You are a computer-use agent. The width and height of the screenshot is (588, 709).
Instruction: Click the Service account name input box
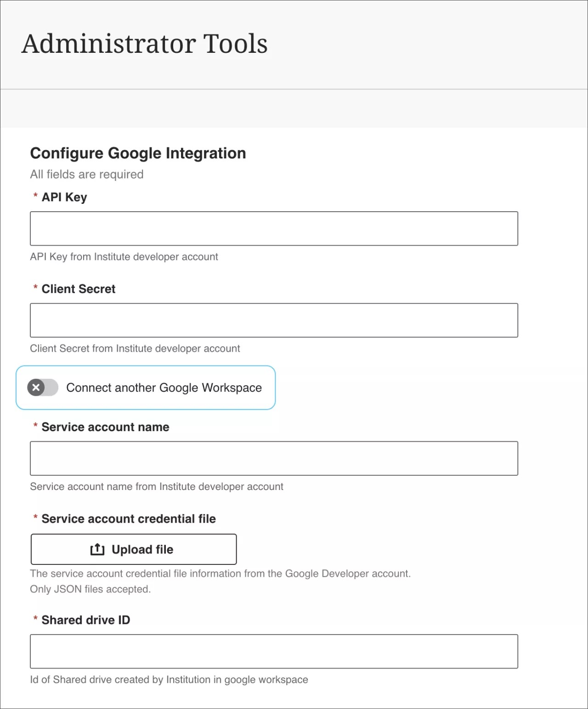point(274,458)
